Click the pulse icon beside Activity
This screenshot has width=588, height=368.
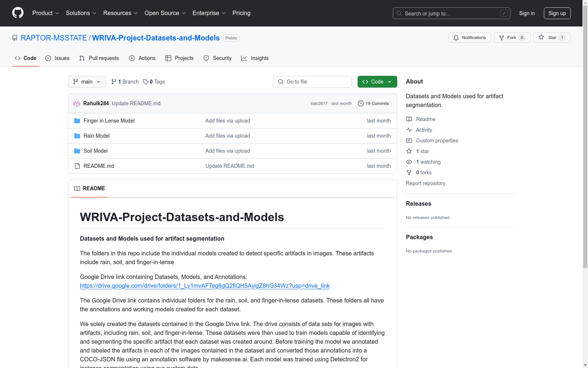click(409, 130)
